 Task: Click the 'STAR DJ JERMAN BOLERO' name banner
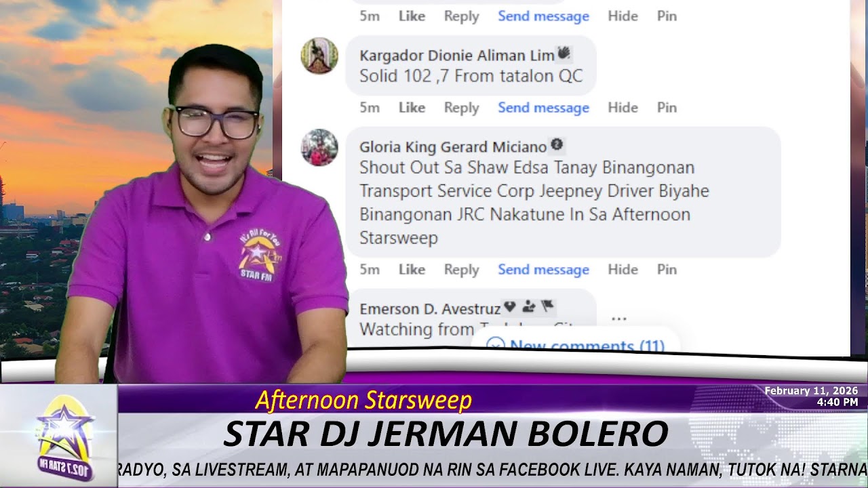[446, 434]
